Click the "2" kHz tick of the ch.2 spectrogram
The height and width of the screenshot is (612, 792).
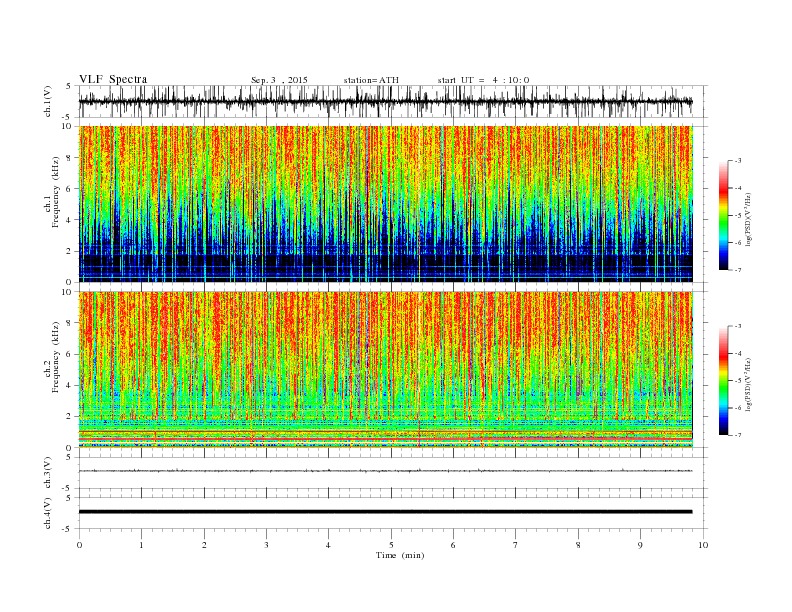point(70,417)
